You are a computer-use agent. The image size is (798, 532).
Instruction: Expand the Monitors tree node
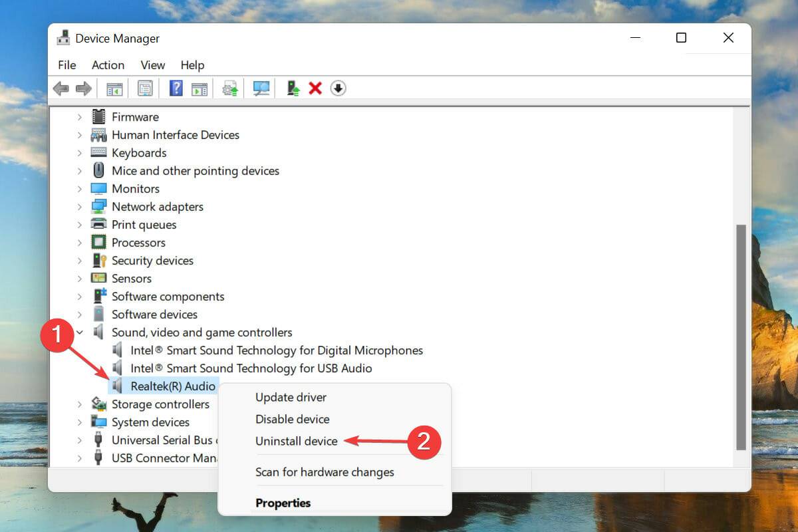point(80,188)
